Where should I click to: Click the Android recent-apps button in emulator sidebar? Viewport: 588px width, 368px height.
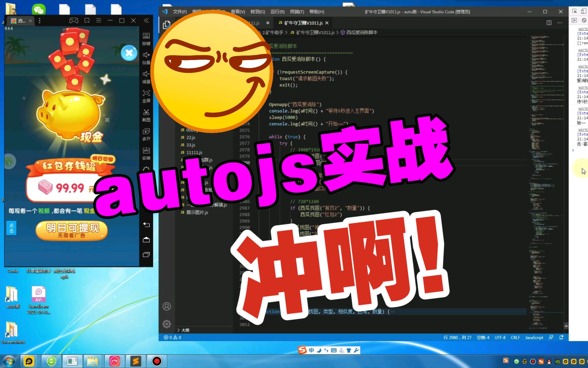(x=146, y=255)
